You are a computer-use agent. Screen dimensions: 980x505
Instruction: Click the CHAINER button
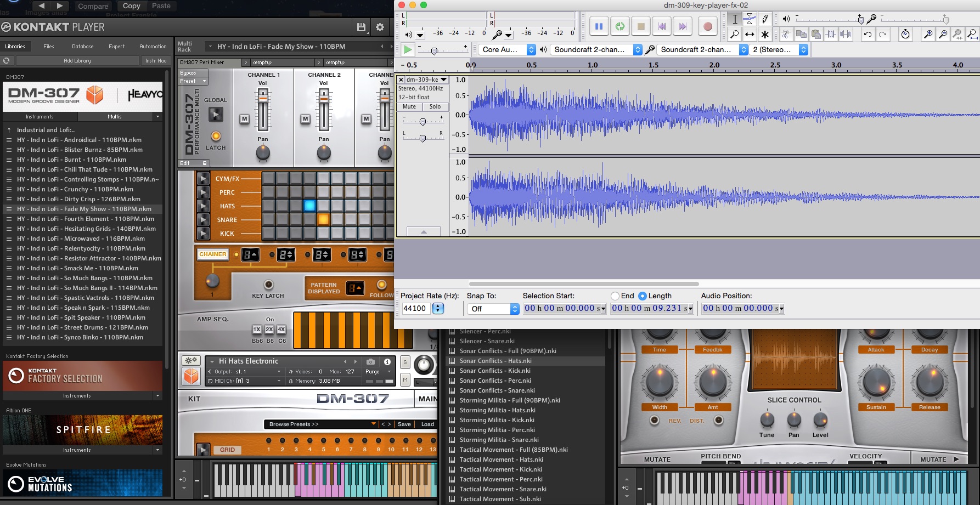[213, 254]
